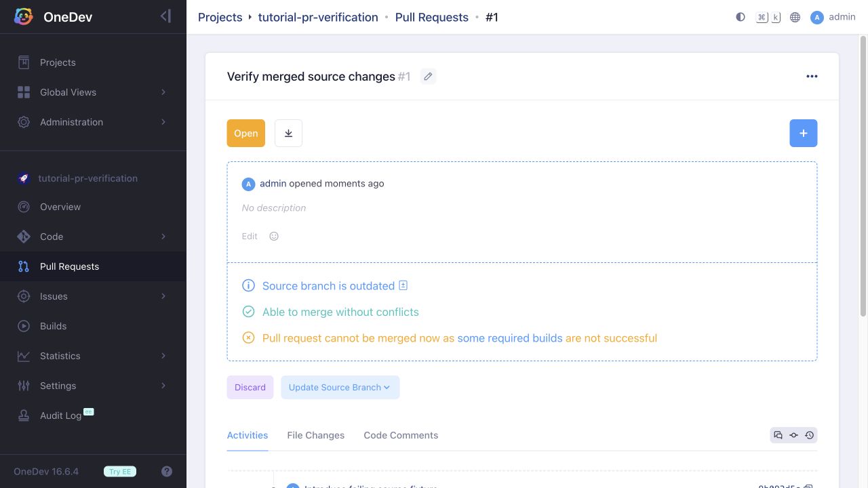Screen dimensions: 868x488
Task: Click the page vertical scrollbar
Action: 863,176
